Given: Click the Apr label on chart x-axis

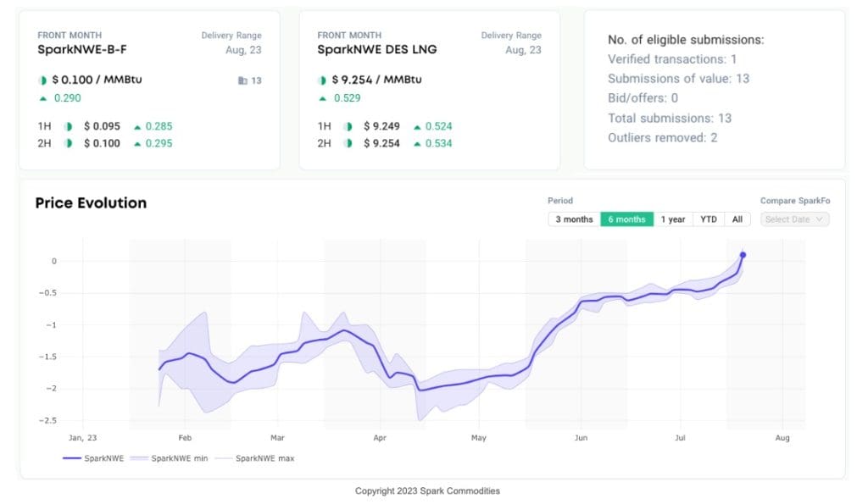Looking at the screenshot, I should [x=380, y=438].
